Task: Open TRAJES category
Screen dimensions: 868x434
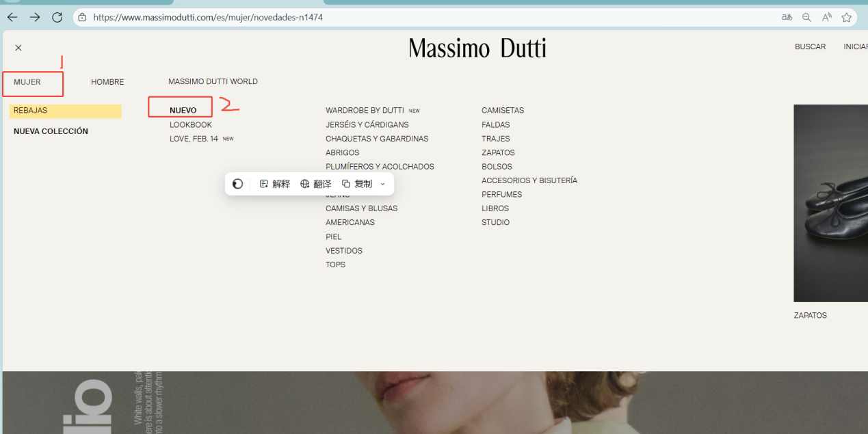Action: [x=496, y=139]
